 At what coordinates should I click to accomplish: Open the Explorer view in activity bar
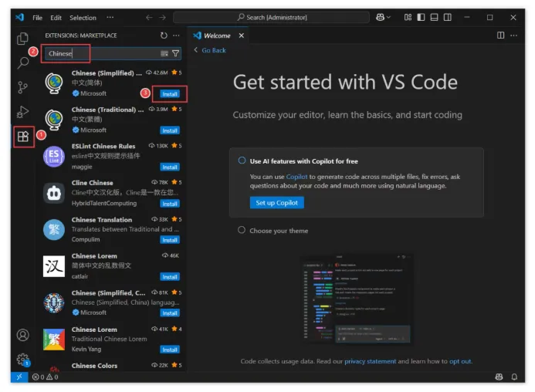tap(22, 39)
